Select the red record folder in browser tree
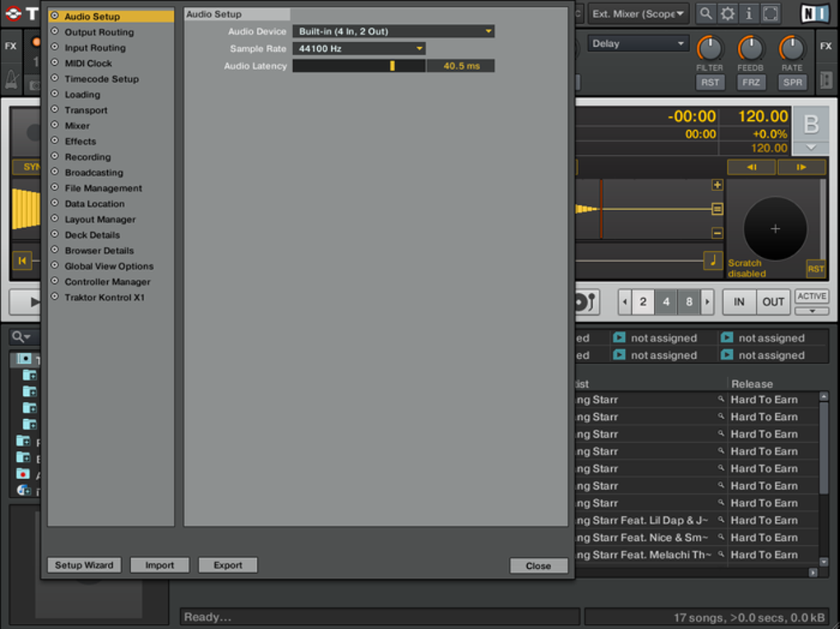Image resolution: width=840 pixels, height=629 pixels. click(23, 473)
